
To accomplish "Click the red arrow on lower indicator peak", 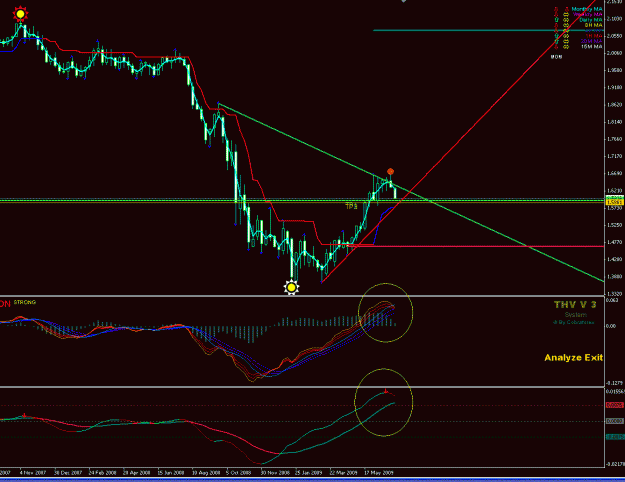I will coord(385,391).
